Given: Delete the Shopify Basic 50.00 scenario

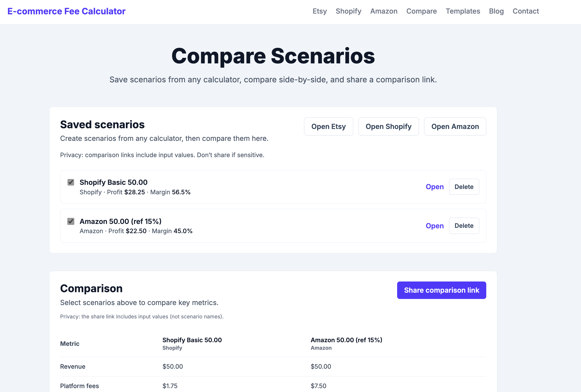Looking at the screenshot, I should point(464,187).
